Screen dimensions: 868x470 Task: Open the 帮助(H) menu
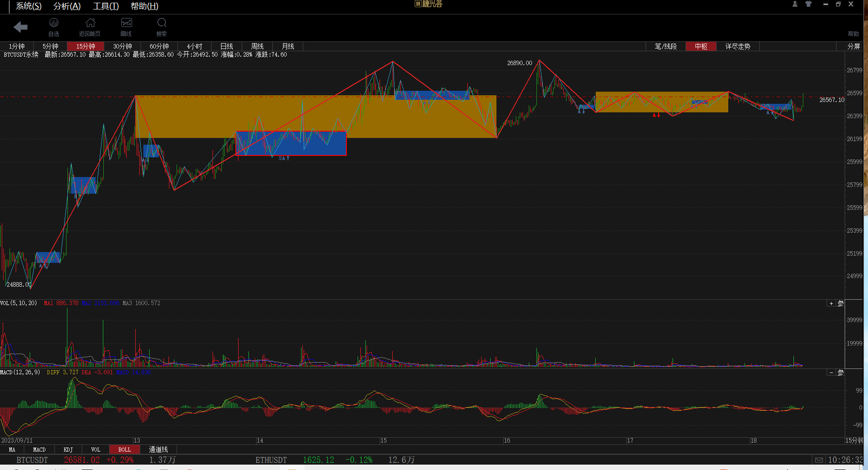coord(144,6)
